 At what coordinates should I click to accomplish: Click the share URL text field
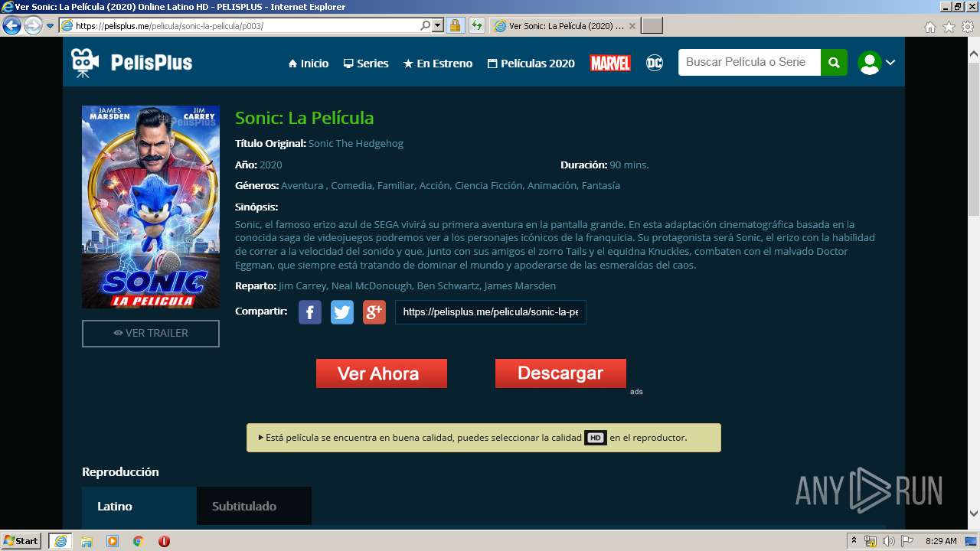[x=491, y=312]
